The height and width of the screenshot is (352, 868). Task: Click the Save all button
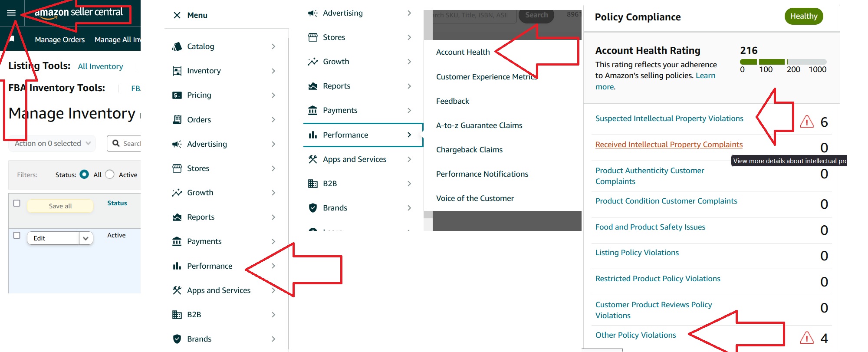[60, 206]
